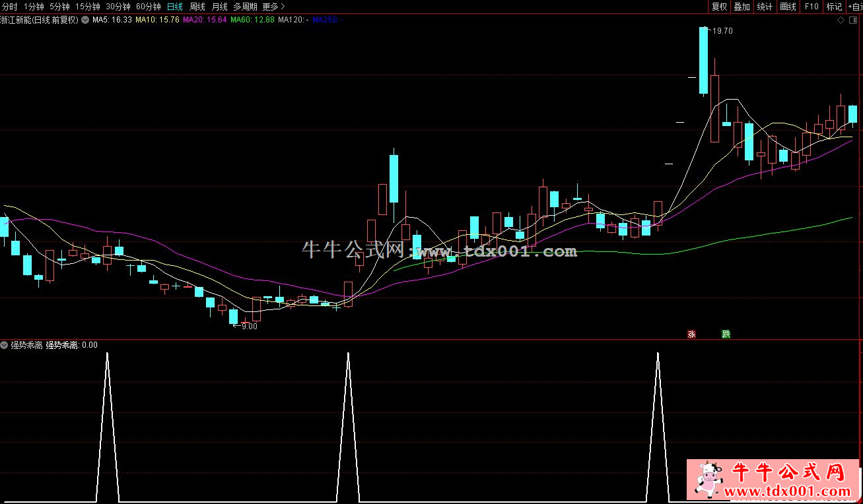Click the MA60: 12.88 indicator value
The width and height of the screenshot is (863, 504).
[252, 20]
